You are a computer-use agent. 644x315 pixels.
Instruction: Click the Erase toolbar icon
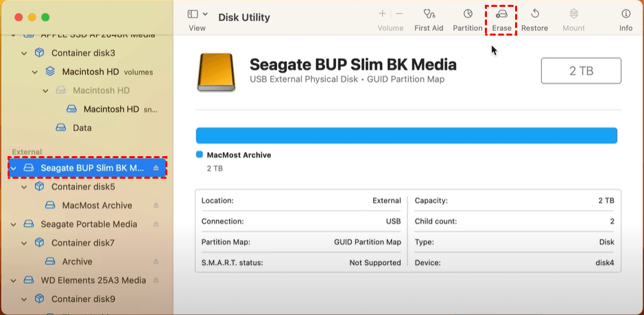[x=501, y=14]
